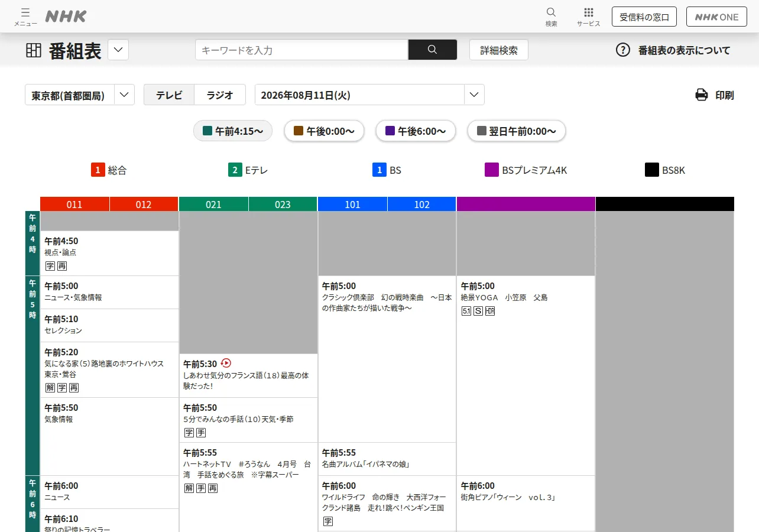Click the 解 badge under ハートネットTV
Viewport: 759px width, 532px height.
[189, 488]
